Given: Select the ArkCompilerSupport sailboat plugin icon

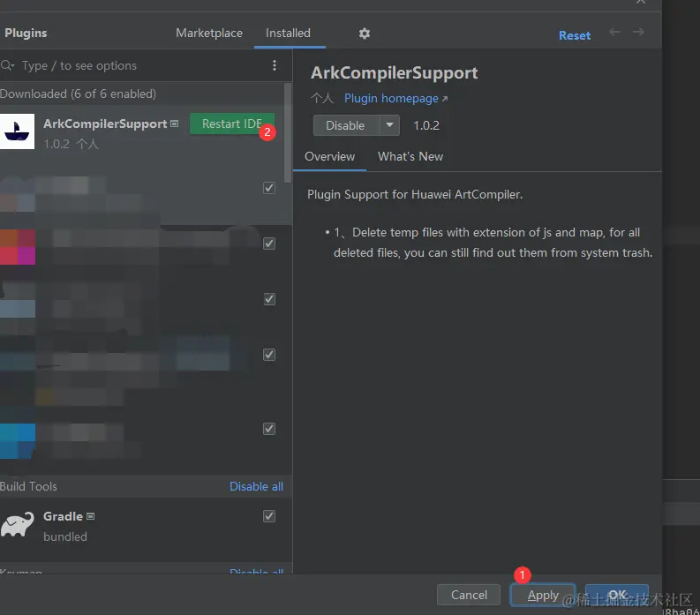Looking at the screenshot, I should pyautogui.click(x=17, y=131).
